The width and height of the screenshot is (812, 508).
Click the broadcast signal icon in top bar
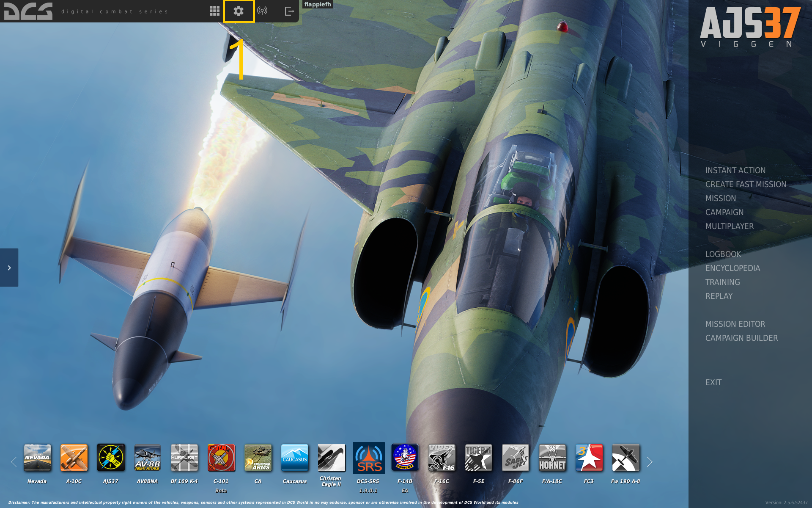(x=262, y=11)
